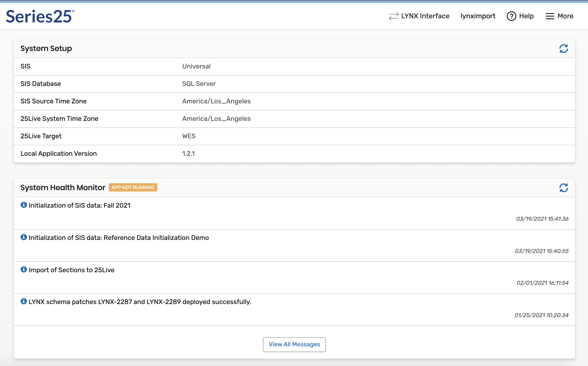Image resolution: width=588 pixels, height=366 pixels.
Task: Click info icon beside Reference Data Initialization message
Action: pyautogui.click(x=24, y=237)
